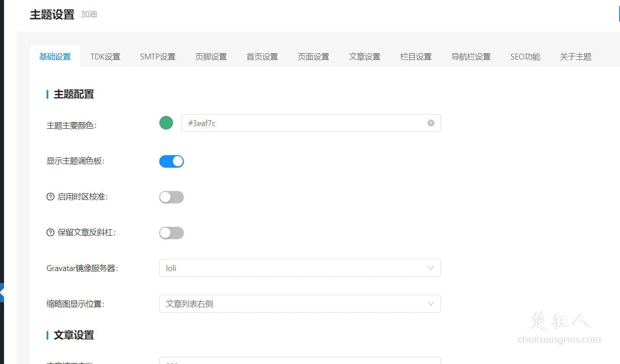The image size is (620, 364).
Task: Enable the 保留文章反斜杠 toggle
Action: (171, 233)
